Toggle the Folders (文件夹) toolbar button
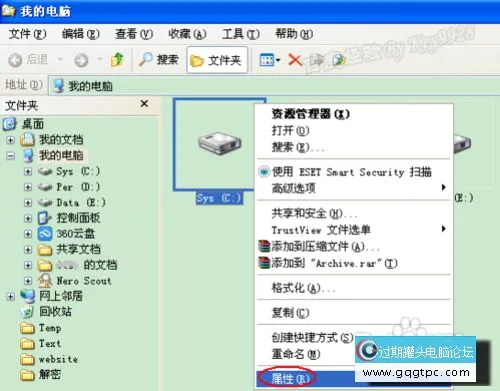500x391 pixels. pos(217,60)
